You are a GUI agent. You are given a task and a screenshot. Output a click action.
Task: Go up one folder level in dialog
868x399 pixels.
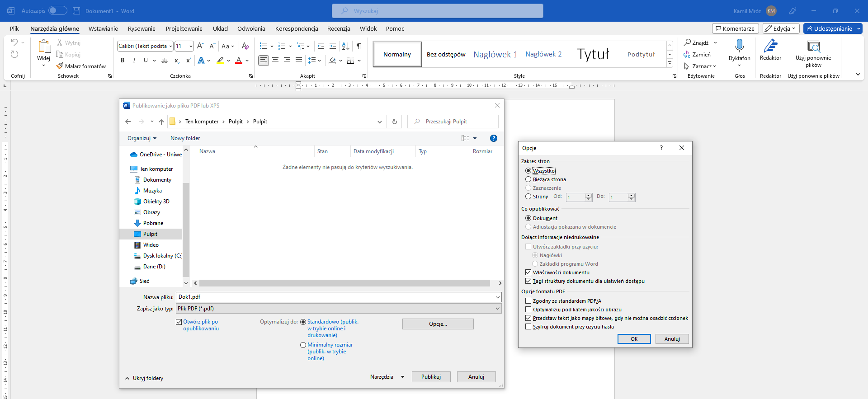point(161,122)
